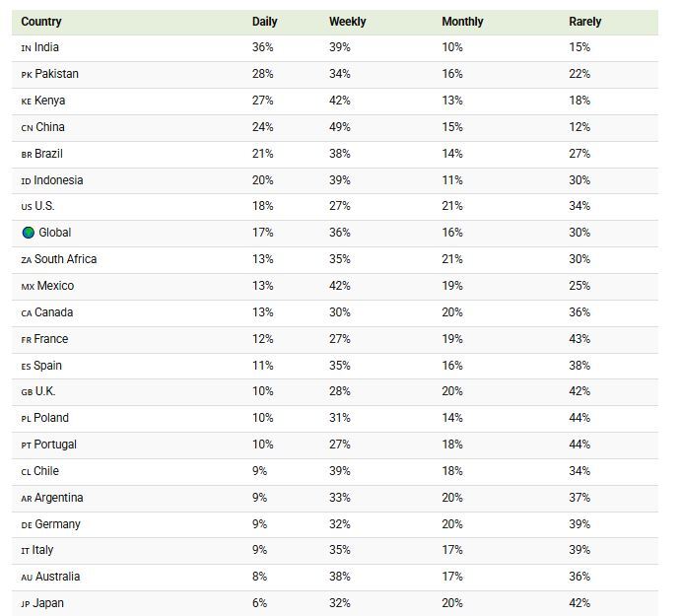Sort by the Daily column header

pos(264,22)
